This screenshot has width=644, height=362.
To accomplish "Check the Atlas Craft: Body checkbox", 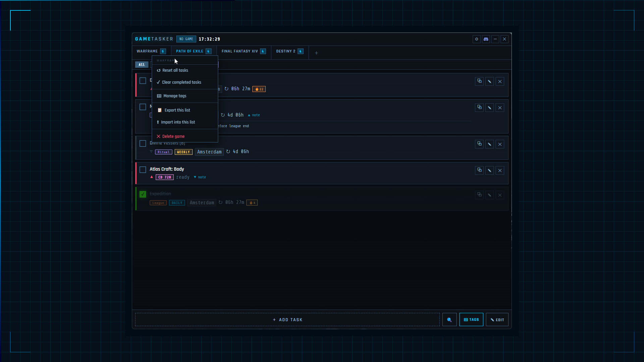I will [143, 170].
